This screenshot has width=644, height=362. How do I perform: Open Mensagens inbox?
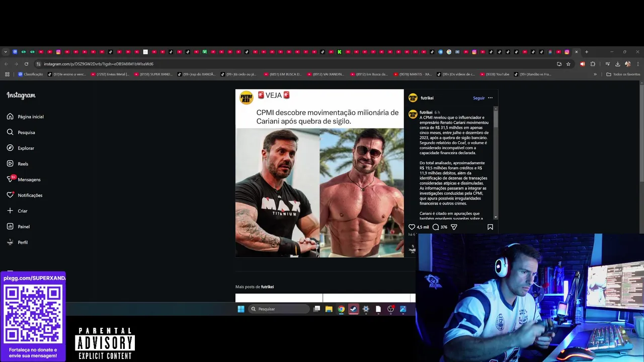click(24, 179)
